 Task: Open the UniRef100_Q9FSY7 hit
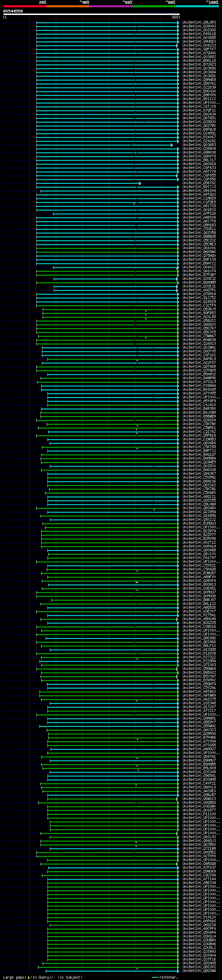[x=199, y=49]
